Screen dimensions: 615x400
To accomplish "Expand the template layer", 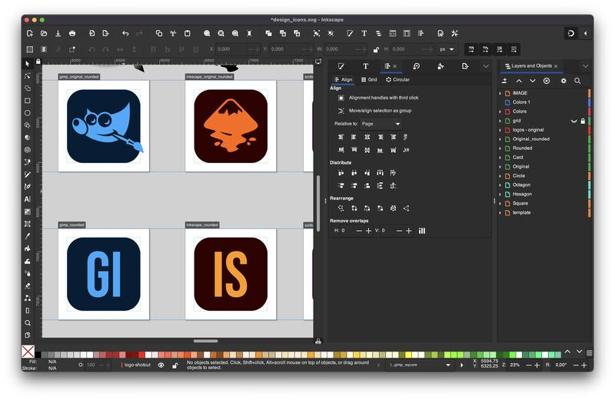I will (500, 213).
